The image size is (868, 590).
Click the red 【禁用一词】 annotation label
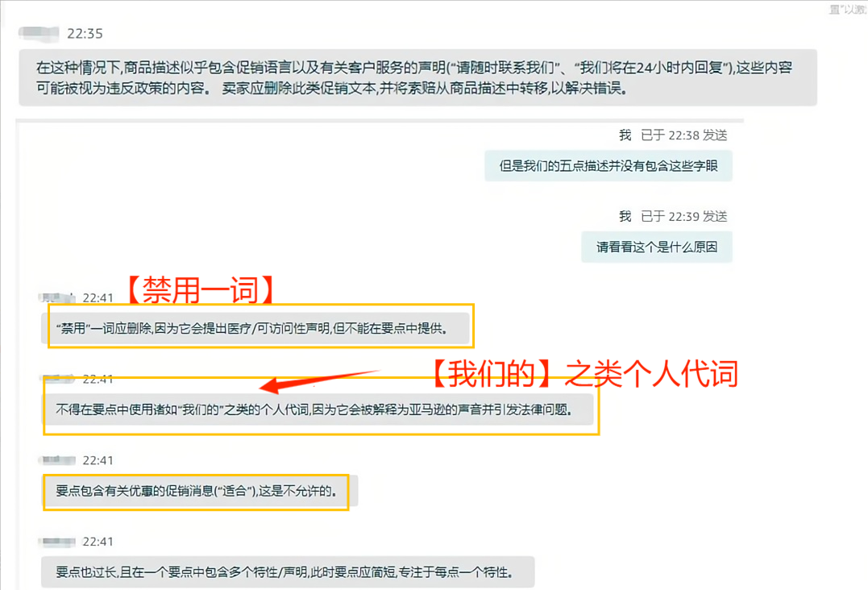pyautogui.click(x=201, y=290)
